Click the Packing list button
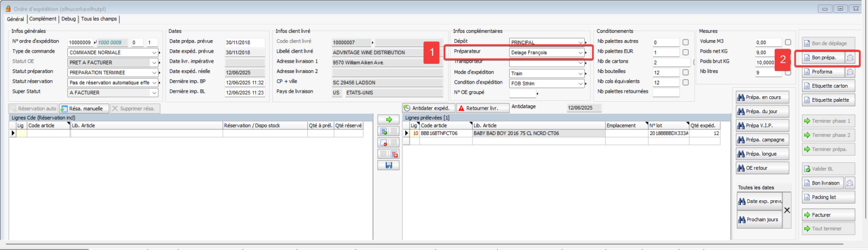This screenshot has width=868, height=250. (824, 197)
